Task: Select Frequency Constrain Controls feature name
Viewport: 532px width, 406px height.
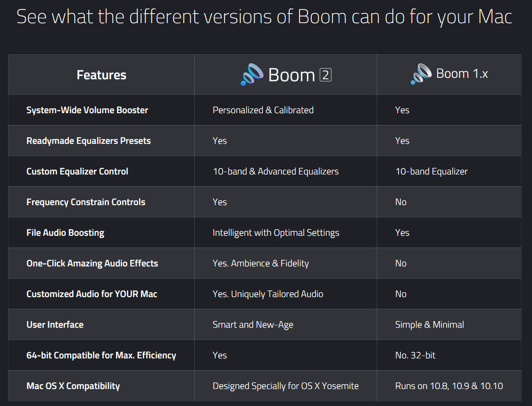Action: [x=86, y=202]
